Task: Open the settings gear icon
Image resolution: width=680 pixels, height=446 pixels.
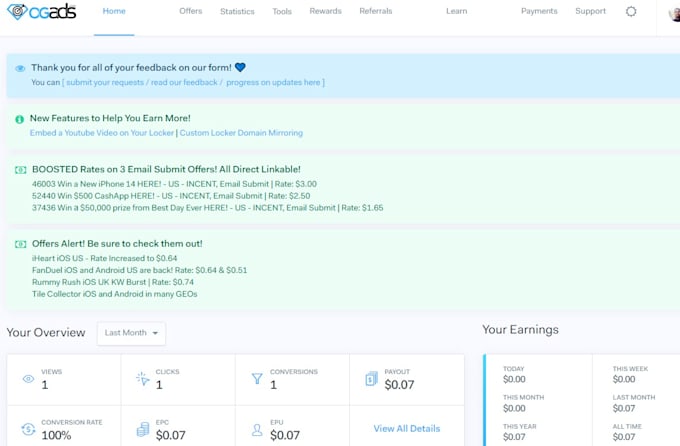Action: click(631, 12)
